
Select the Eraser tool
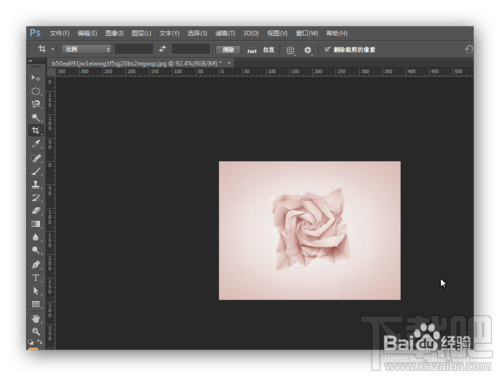36,211
